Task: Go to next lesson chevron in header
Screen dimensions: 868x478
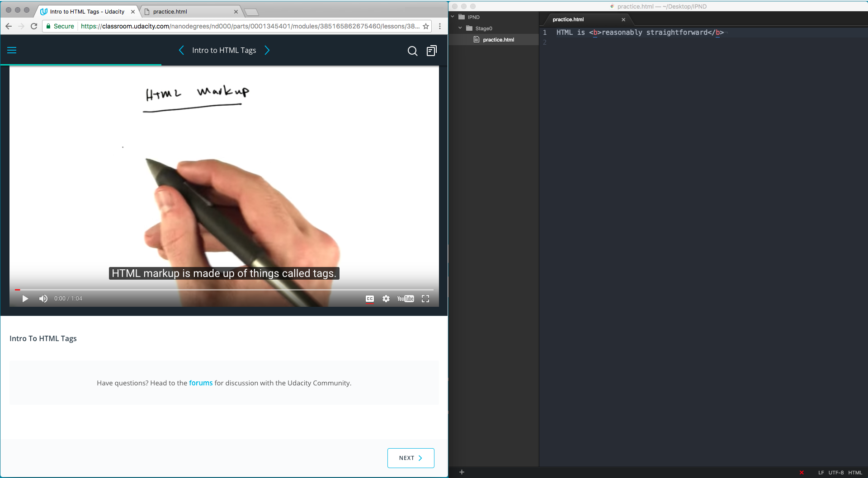Action: [267, 50]
